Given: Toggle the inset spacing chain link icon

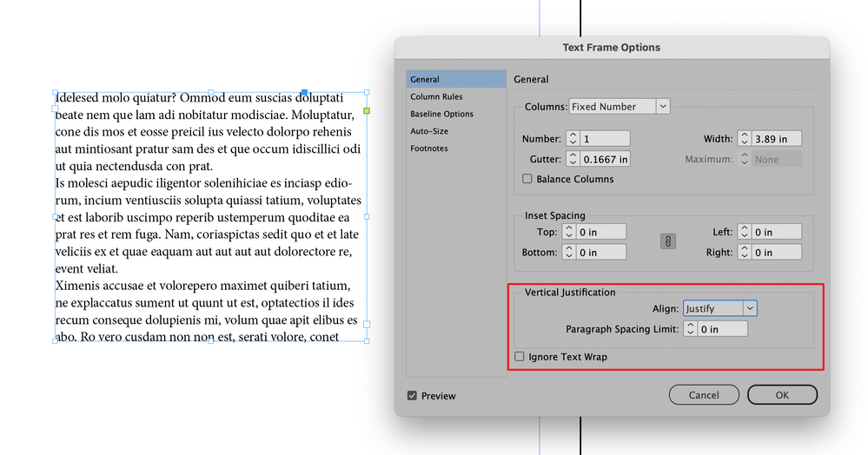Looking at the screenshot, I should [667, 242].
